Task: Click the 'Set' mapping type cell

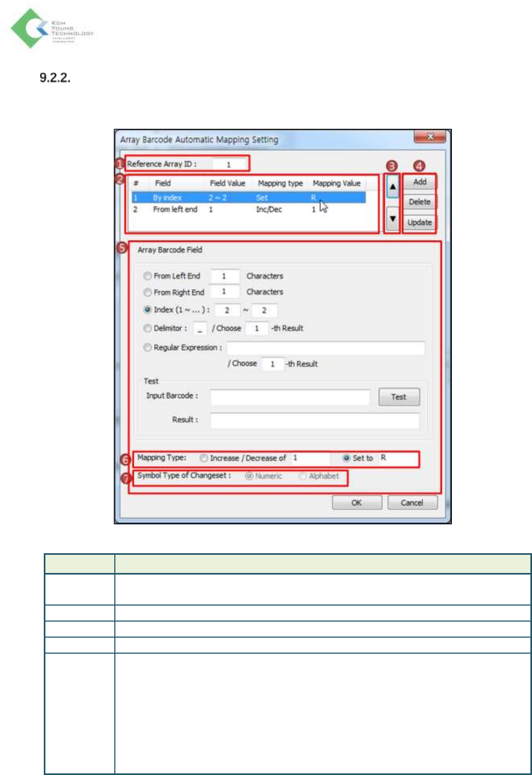Action: (262, 198)
